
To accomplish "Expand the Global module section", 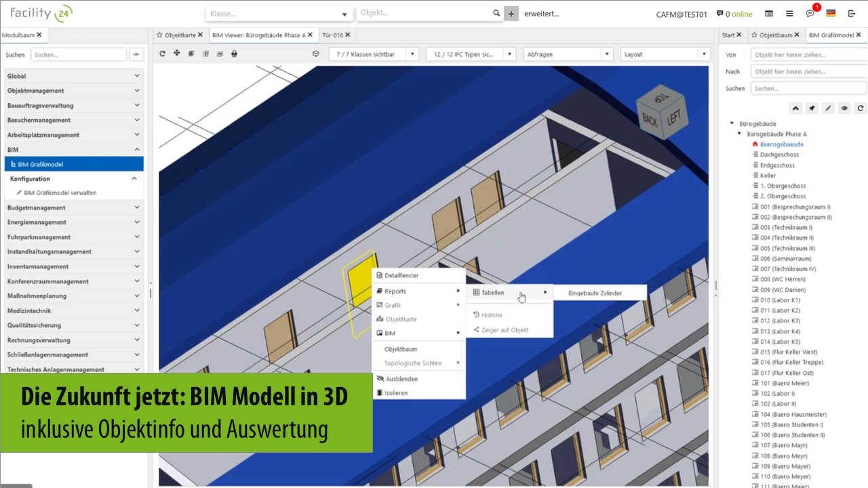I will (74, 76).
